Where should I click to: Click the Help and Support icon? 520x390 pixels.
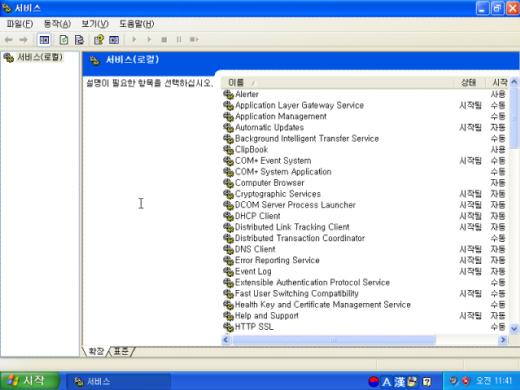pos(228,315)
